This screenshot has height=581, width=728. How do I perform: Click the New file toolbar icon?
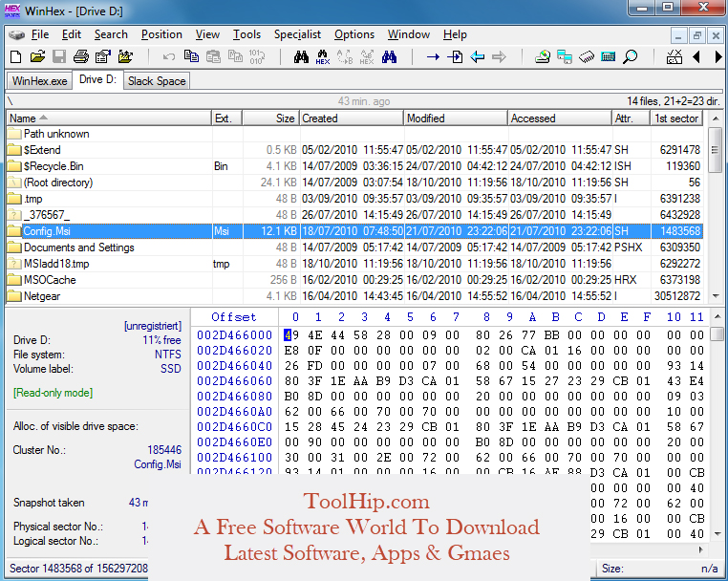click(16, 57)
